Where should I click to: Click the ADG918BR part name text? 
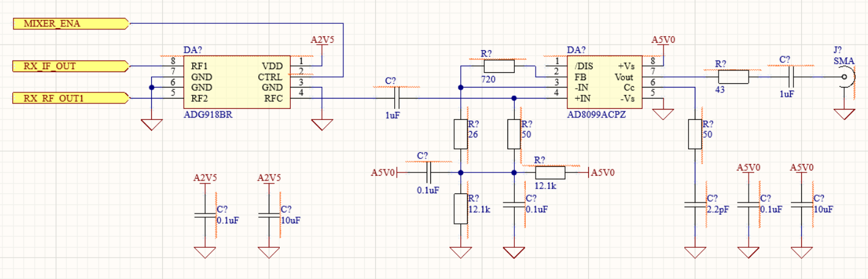pos(209,114)
